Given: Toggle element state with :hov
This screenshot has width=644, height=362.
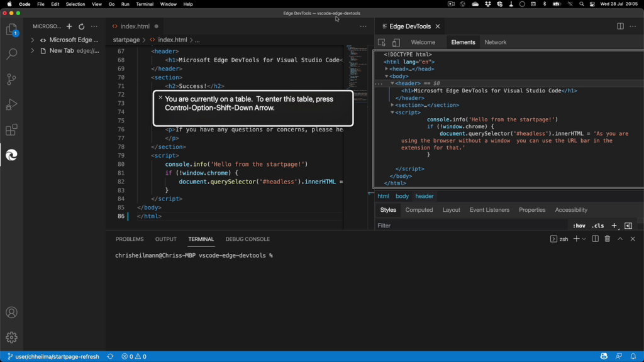Looking at the screenshot, I should pos(579,226).
